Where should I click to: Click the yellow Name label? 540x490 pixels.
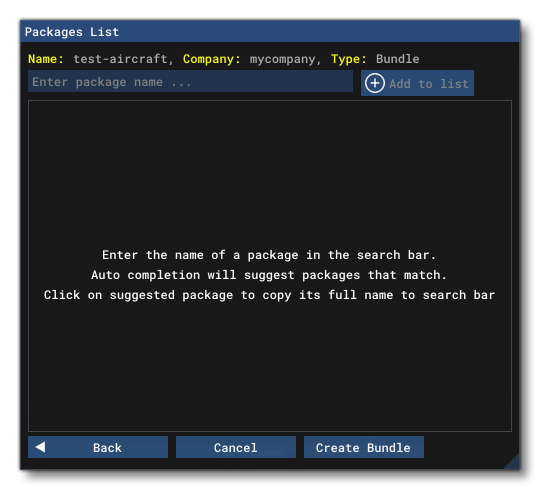46,59
